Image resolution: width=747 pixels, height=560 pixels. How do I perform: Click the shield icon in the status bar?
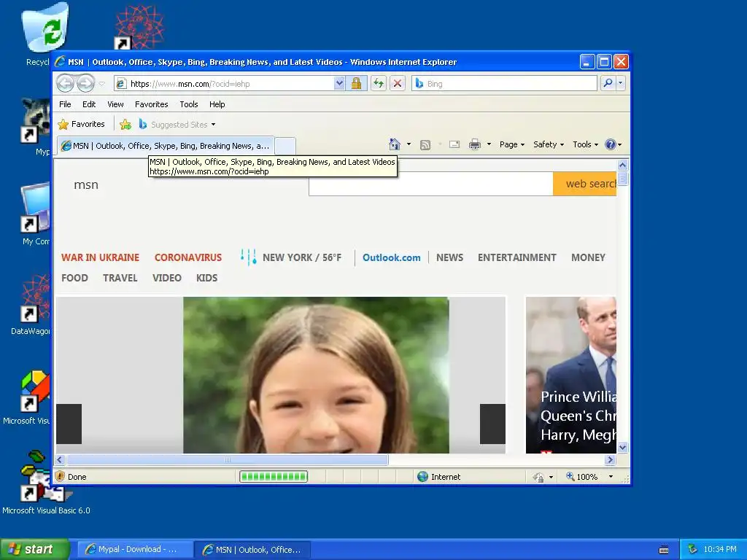(x=60, y=477)
